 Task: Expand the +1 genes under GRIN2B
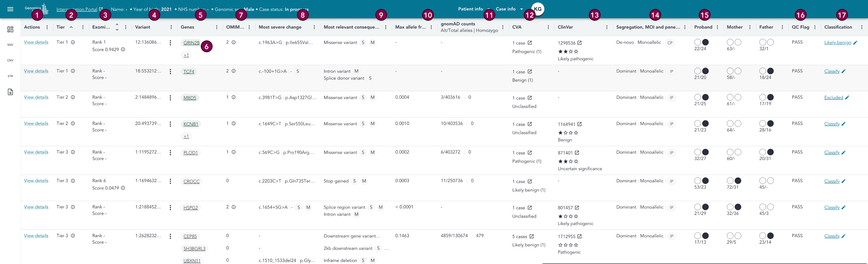(186, 55)
